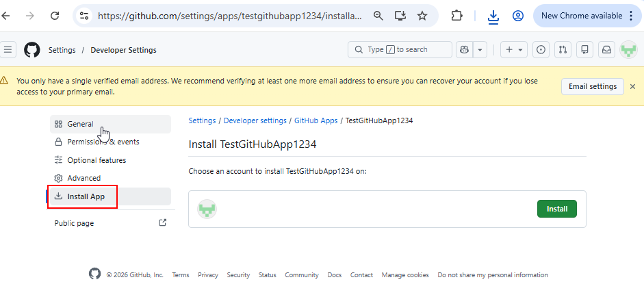Bookmark this page with the star icon
The height and width of the screenshot is (308, 644).
422,16
